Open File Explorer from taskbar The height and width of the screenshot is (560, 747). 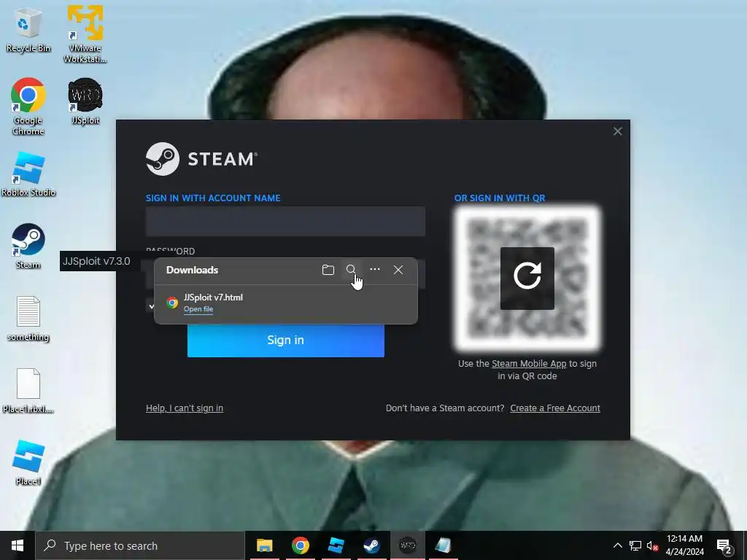264,545
